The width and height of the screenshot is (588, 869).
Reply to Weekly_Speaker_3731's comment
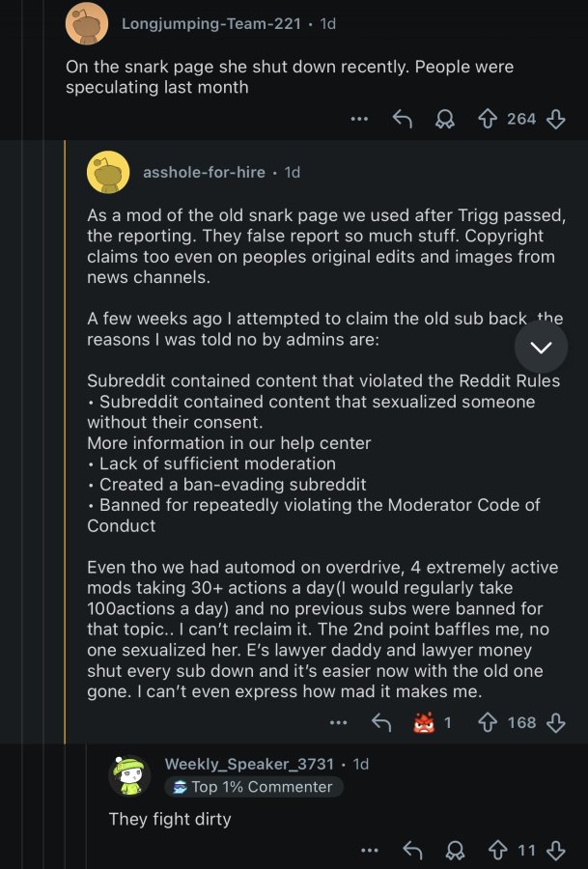(412, 850)
